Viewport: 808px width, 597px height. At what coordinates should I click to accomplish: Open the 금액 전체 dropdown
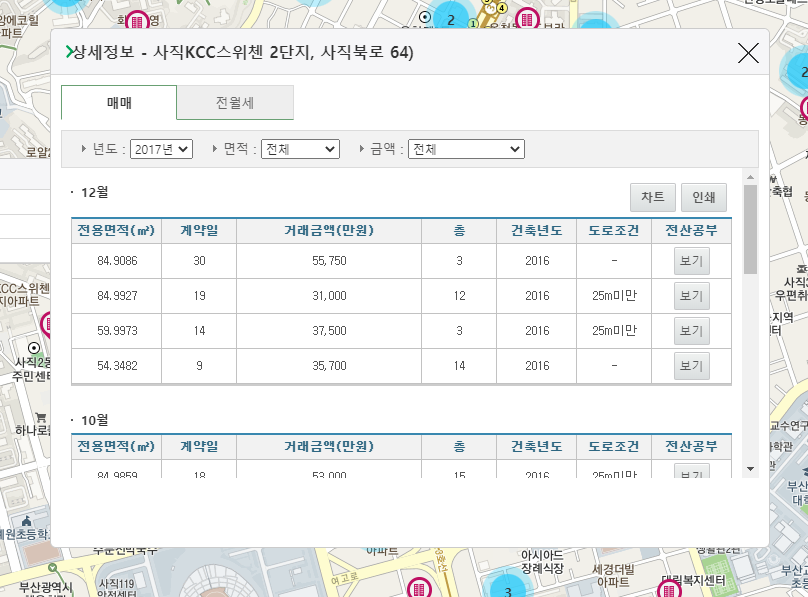[466, 149]
